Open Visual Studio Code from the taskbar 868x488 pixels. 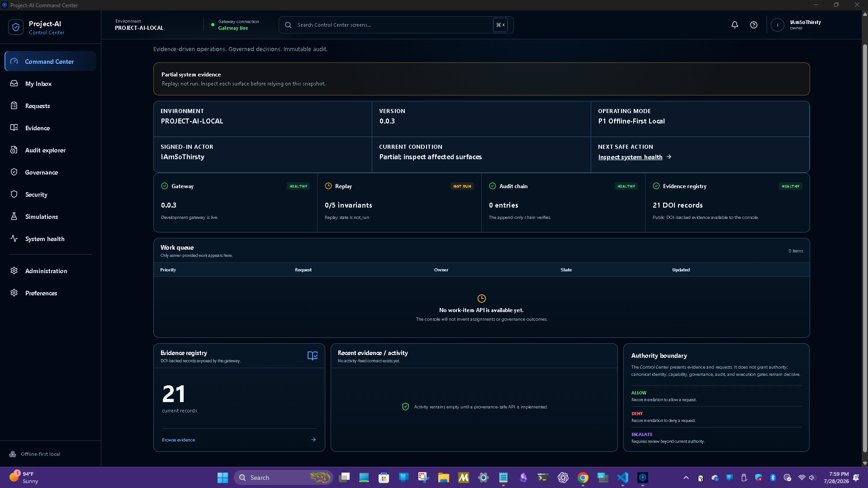click(623, 478)
